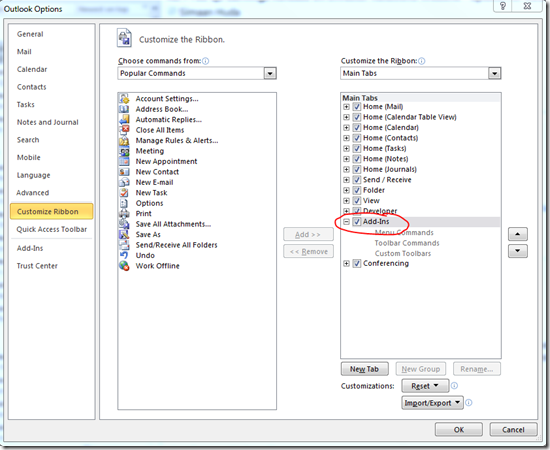Open the Main Tabs dropdown
The height and width of the screenshot is (450, 550).
495,73
